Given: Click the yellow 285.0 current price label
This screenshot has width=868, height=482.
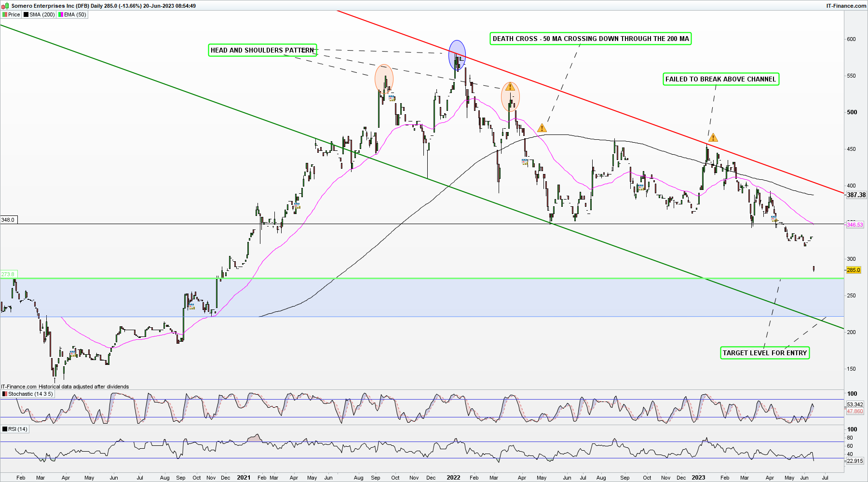Looking at the screenshot, I should (854, 270).
